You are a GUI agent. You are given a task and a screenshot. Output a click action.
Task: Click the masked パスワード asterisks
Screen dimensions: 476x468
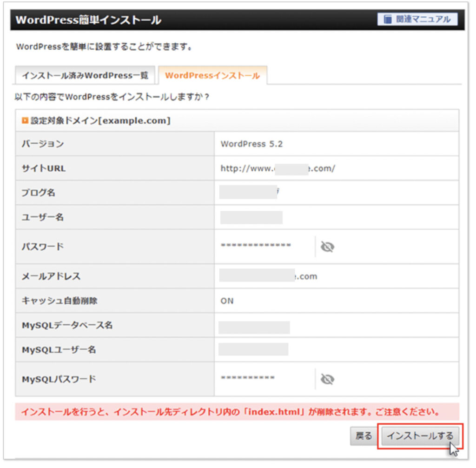click(256, 245)
